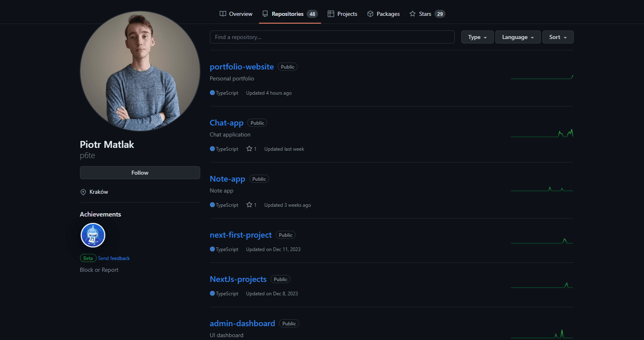Open the Stars tab
This screenshot has height=340, width=644.
tap(427, 14)
